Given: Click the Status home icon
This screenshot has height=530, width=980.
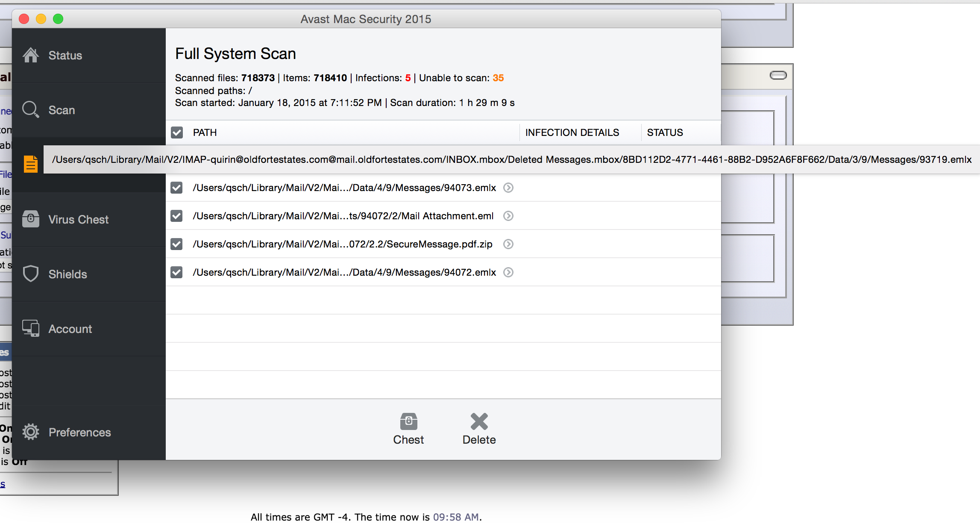Looking at the screenshot, I should (x=31, y=55).
